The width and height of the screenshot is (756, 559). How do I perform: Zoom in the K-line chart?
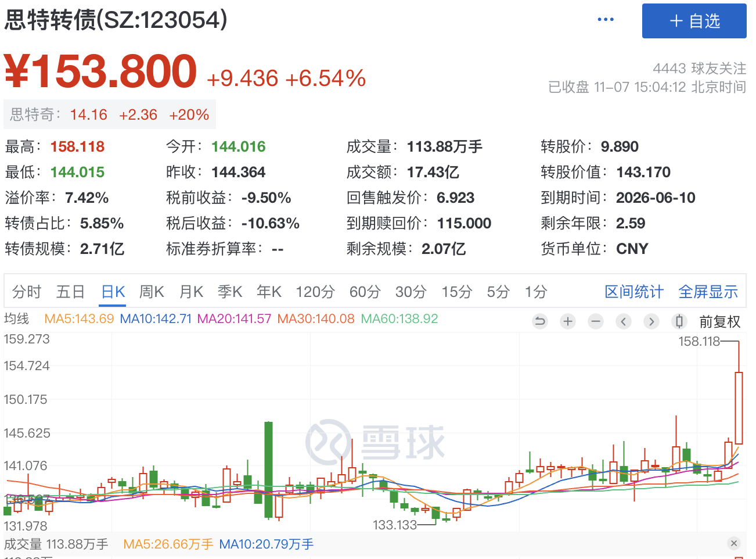pyautogui.click(x=568, y=321)
